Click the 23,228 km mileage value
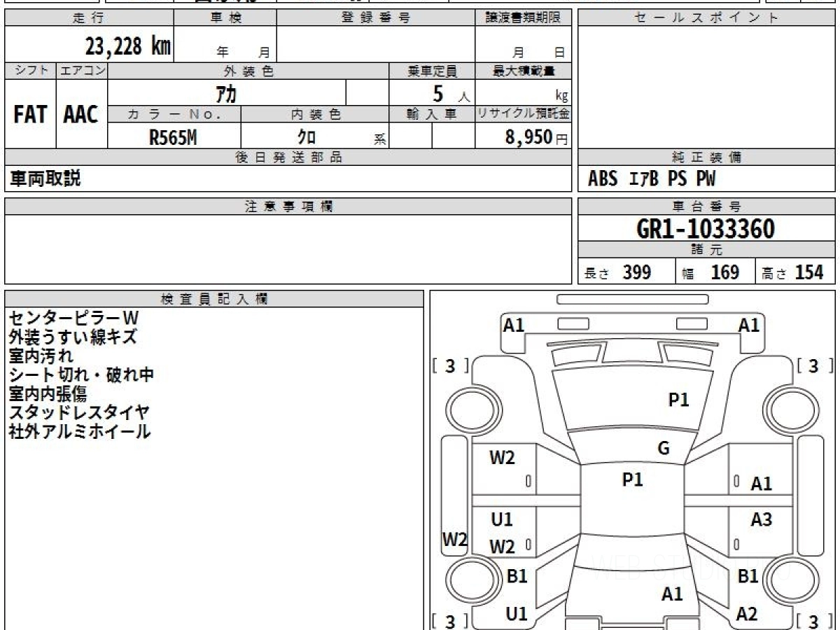Image resolution: width=840 pixels, height=630 pixels. tap(127, 47)
